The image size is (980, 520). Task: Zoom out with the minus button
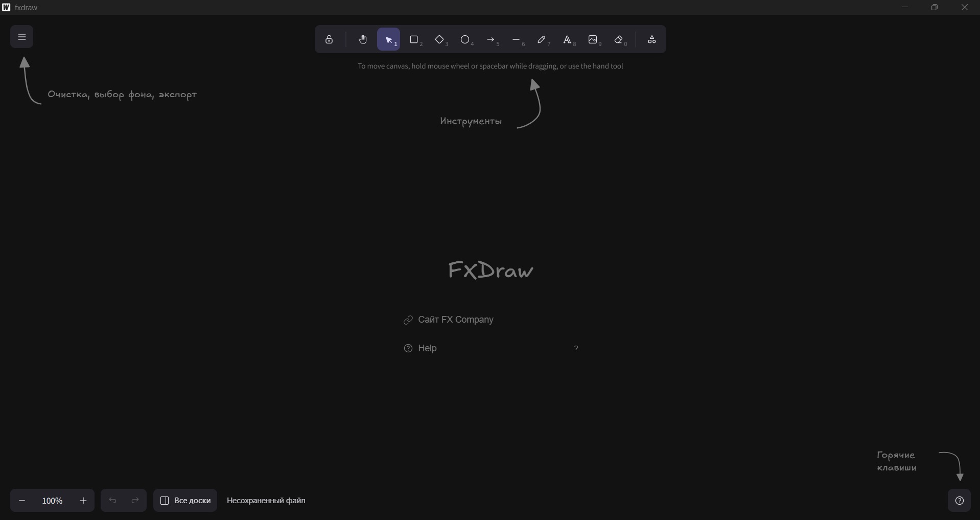point(22,501)
